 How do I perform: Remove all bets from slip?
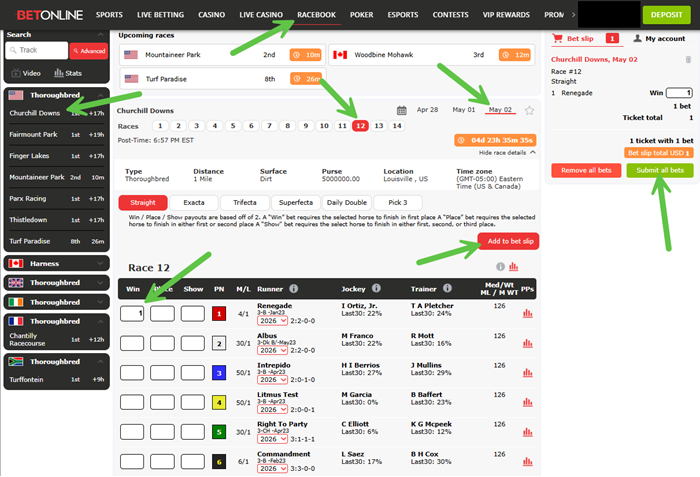click(586, 170)
